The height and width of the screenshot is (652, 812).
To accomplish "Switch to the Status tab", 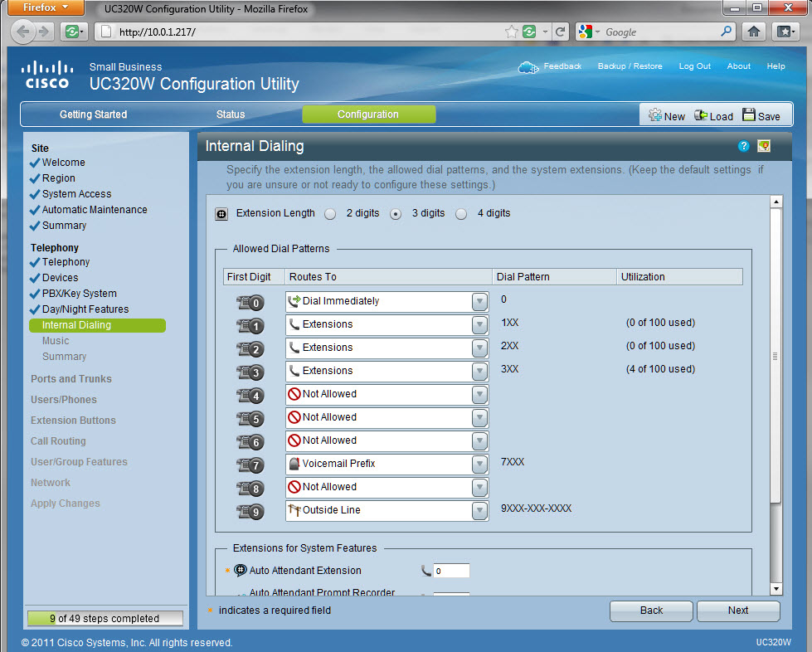I will click(231, 114).
